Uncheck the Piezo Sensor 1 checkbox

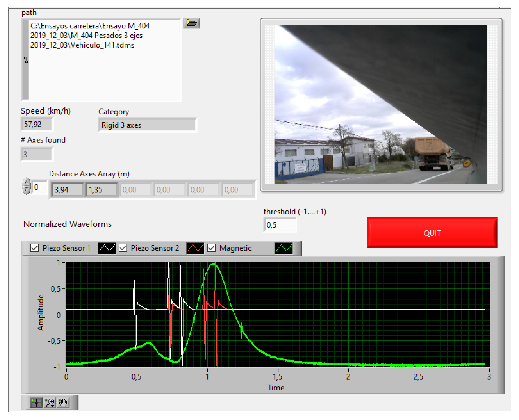click(x=34, y=248)
